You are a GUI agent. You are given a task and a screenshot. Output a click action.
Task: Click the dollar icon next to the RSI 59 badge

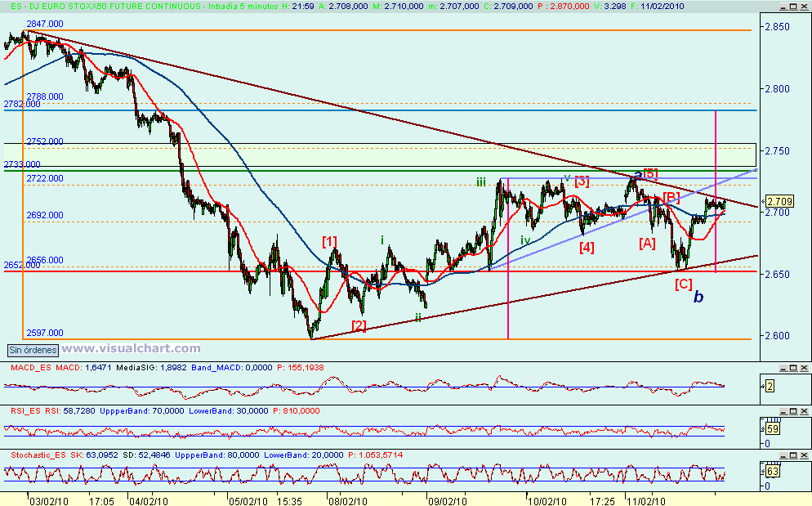tap(762, 428)
